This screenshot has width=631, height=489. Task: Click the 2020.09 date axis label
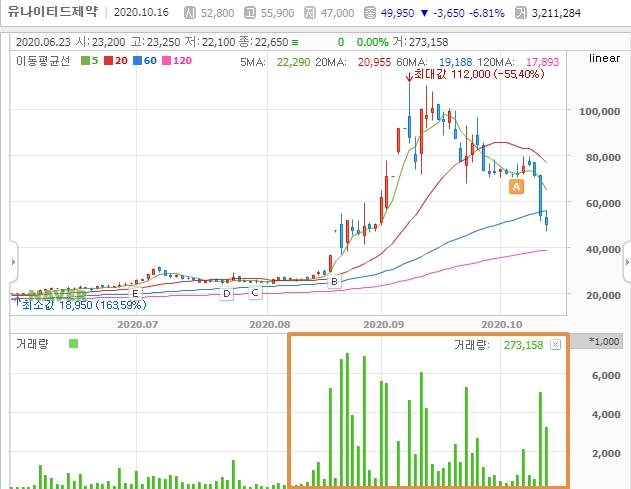(x=384, y=324)
